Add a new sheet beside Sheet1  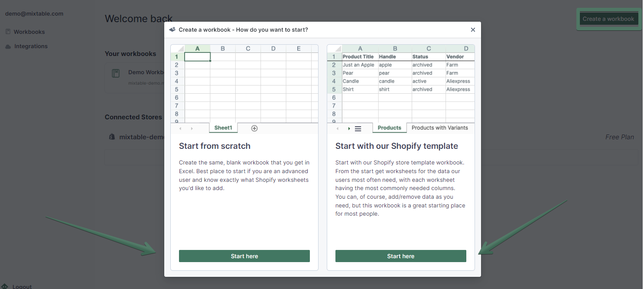254,128
